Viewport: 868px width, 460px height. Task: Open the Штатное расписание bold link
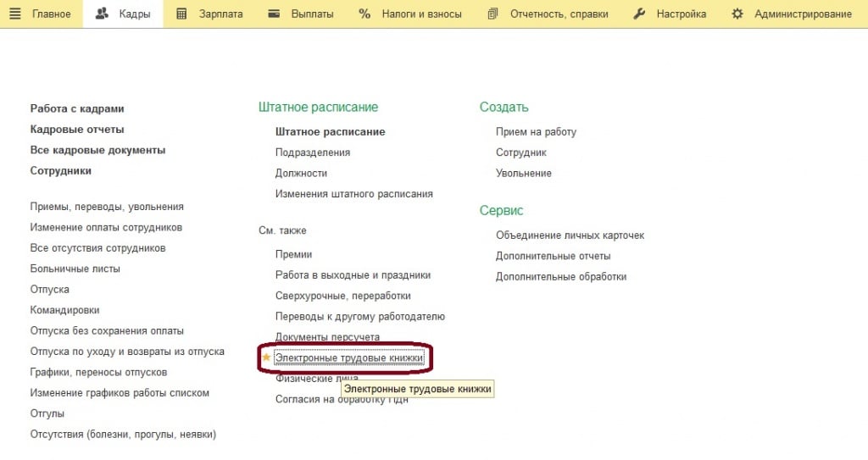pyautogui.click(x=330, y=131)
